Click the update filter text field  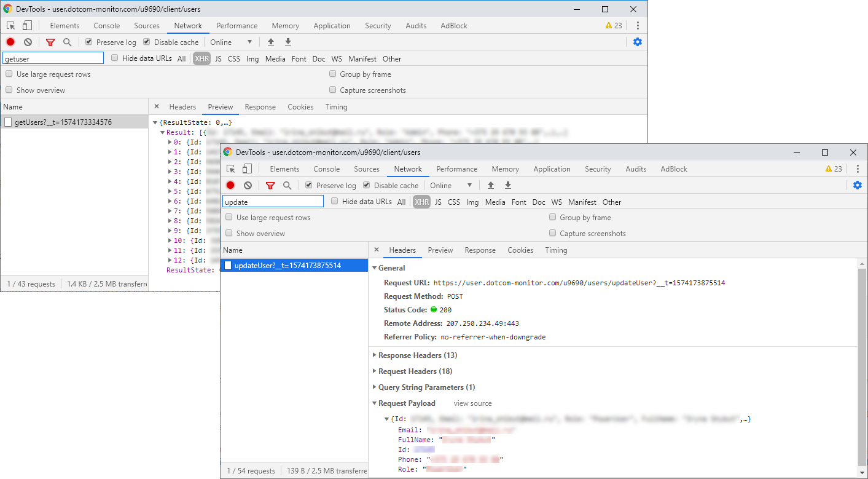point(273,202)
